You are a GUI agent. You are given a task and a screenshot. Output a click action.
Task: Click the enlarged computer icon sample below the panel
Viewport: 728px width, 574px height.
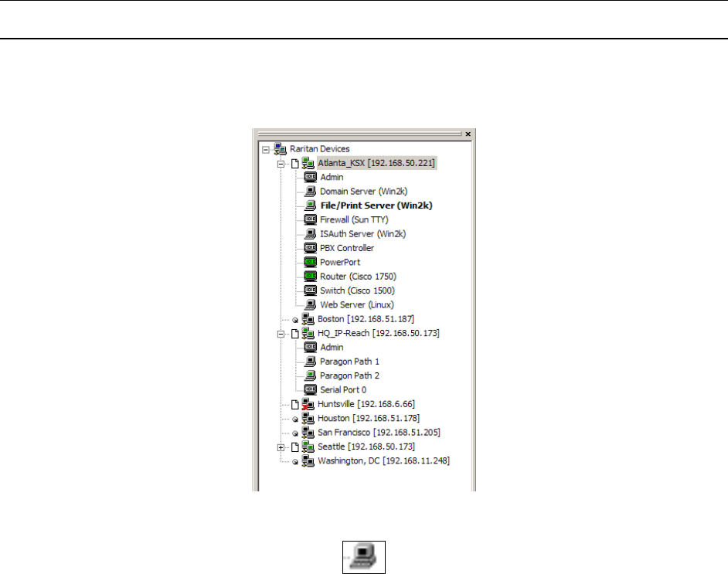[364, 557]
